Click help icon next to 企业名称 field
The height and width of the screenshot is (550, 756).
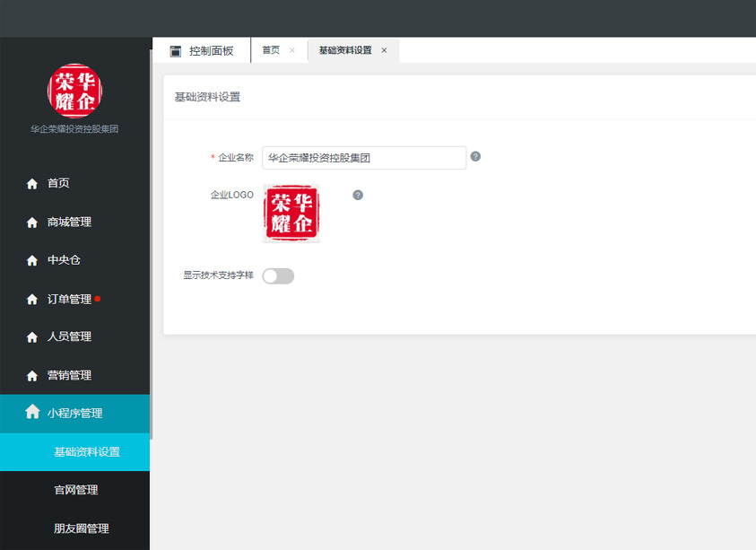475,156
